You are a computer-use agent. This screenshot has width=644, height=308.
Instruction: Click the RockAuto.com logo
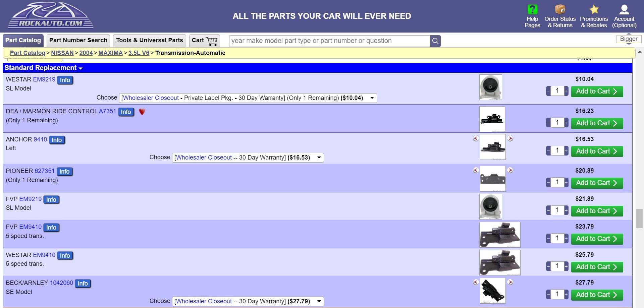[50, 16]
